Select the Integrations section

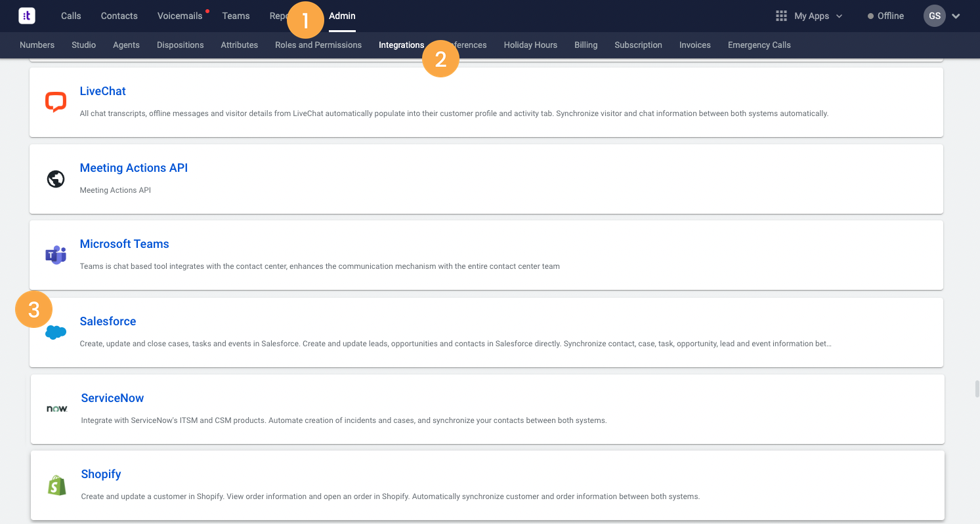401,45
